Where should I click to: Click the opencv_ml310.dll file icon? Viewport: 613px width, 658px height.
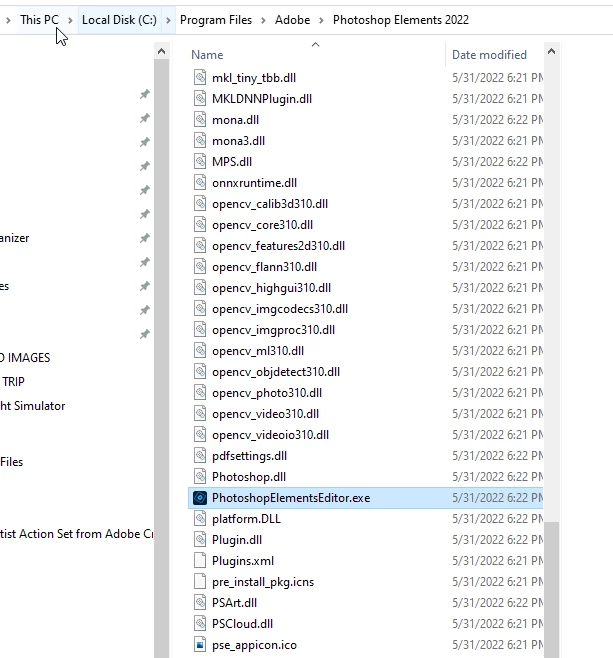(200, 350)
